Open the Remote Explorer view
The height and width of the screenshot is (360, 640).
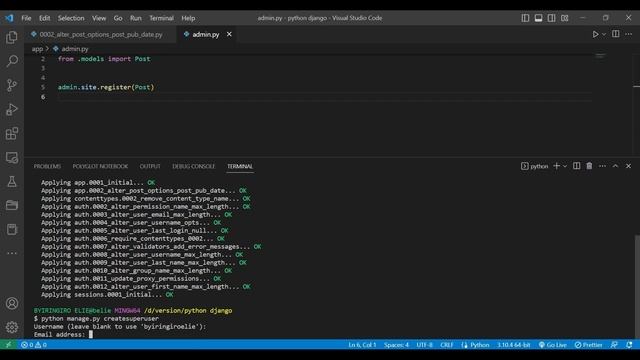12,158
